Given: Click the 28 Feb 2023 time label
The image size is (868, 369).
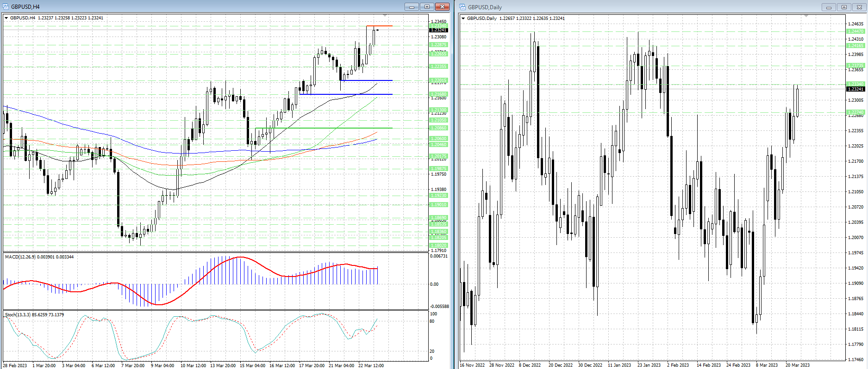Looking at the screenshot, I should click(x=15, y=366).
